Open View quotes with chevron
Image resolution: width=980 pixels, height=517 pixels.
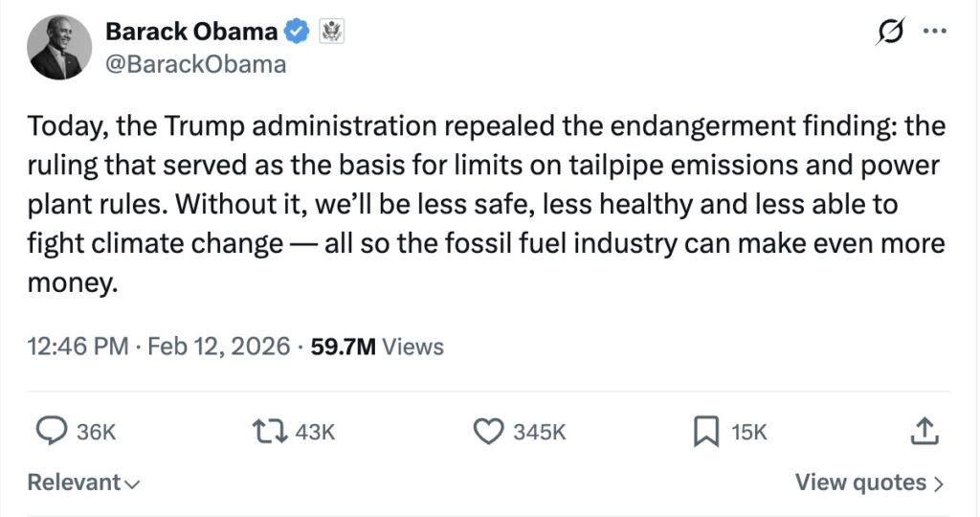tap(869, 483)
